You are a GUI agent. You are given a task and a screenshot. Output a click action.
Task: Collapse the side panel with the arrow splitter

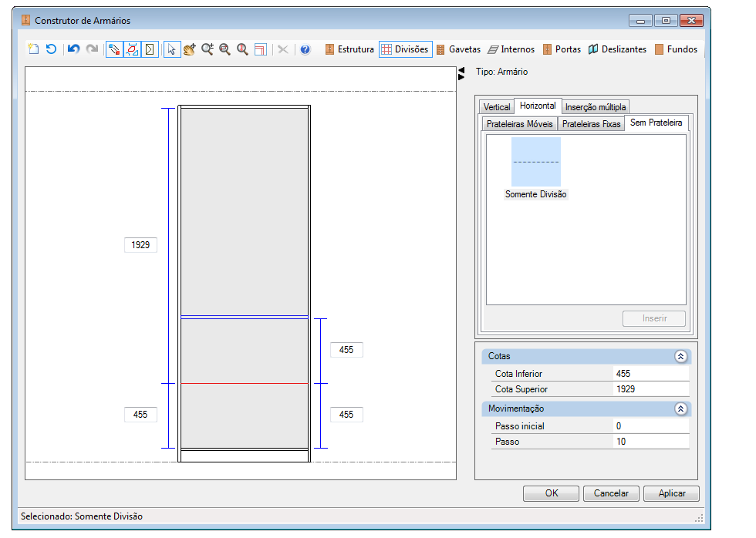click(x=461, y=74)
